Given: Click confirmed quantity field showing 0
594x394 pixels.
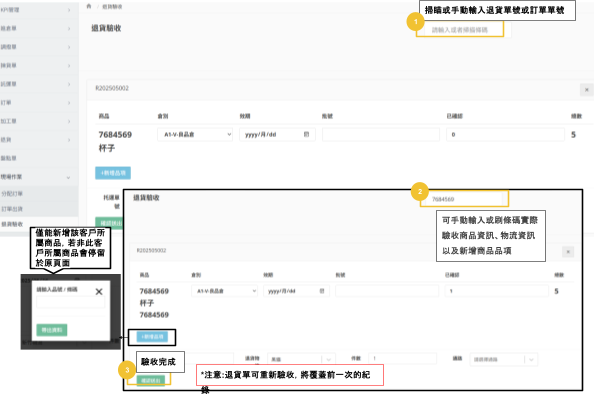Looking at the screenshot, I should pyautogui.click(x=505, y=134).
